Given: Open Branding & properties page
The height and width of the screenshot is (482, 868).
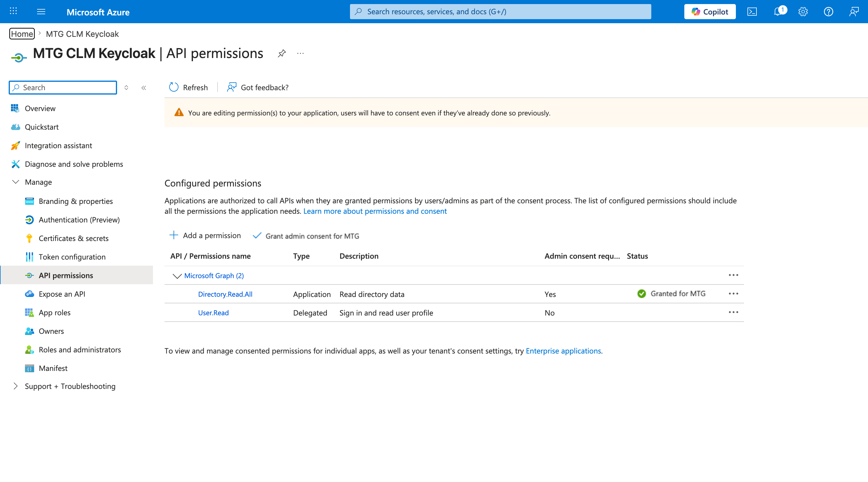Looking at the screenshot, I should (76, 201).
